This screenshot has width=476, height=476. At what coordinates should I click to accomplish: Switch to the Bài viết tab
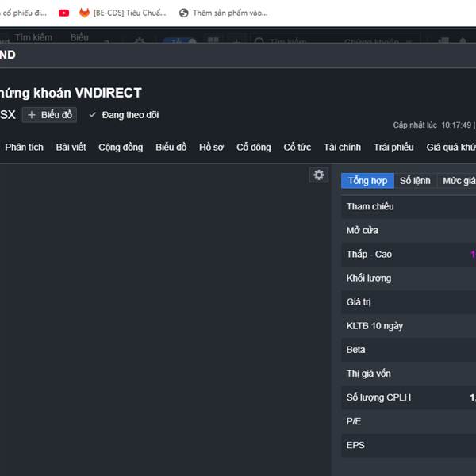pos(71,148)
